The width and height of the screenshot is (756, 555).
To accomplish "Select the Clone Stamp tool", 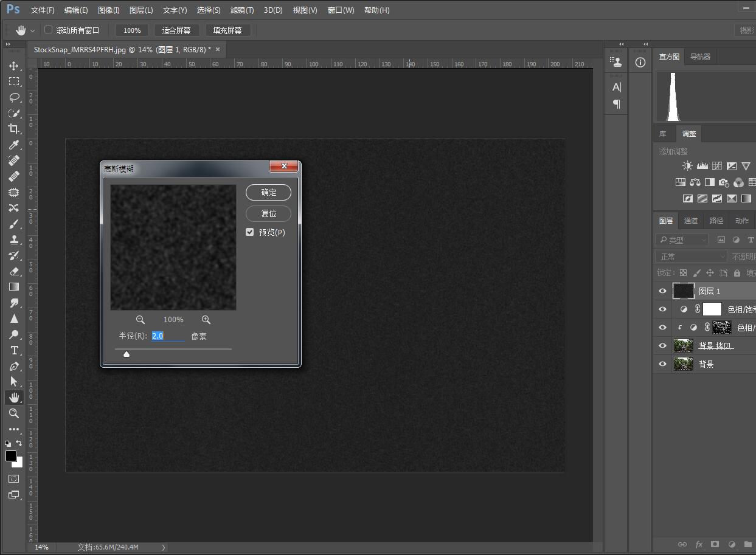I will click(x=13, y=240).
